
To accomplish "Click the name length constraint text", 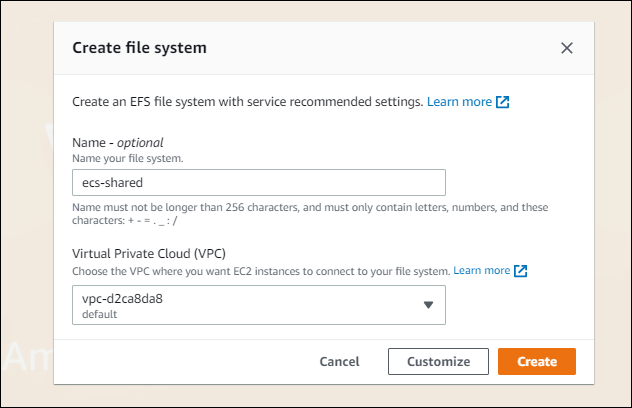I will coord(310,214).
